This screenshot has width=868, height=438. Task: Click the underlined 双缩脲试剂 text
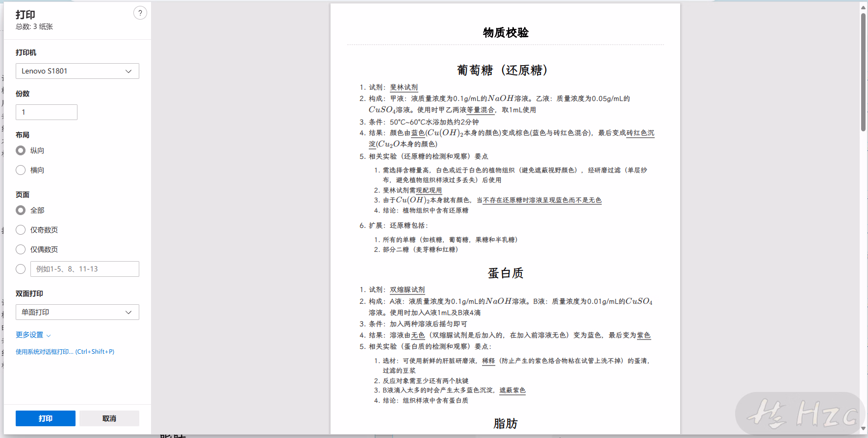(x=408, y=290)
